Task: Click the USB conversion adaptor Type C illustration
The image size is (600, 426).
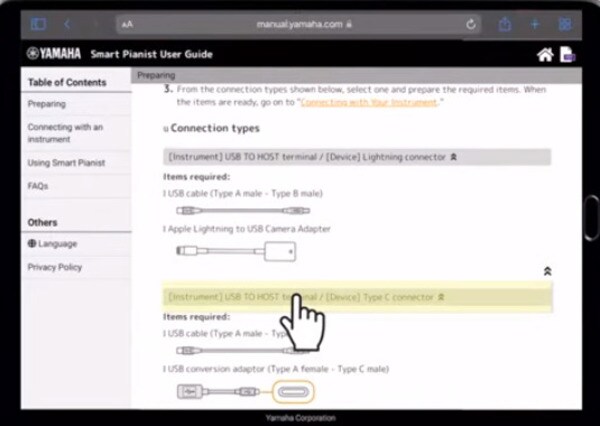Action: point(245,392)
